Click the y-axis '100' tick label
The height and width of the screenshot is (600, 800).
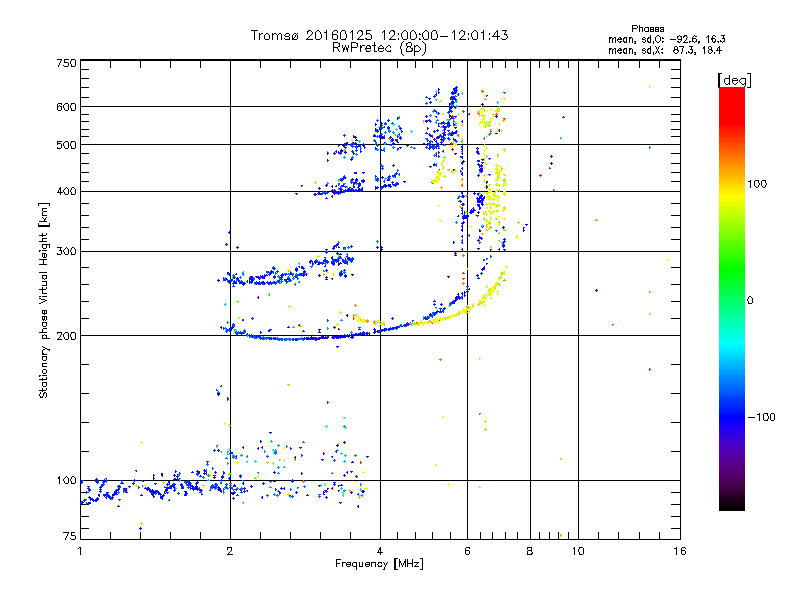tap(66, 481)
